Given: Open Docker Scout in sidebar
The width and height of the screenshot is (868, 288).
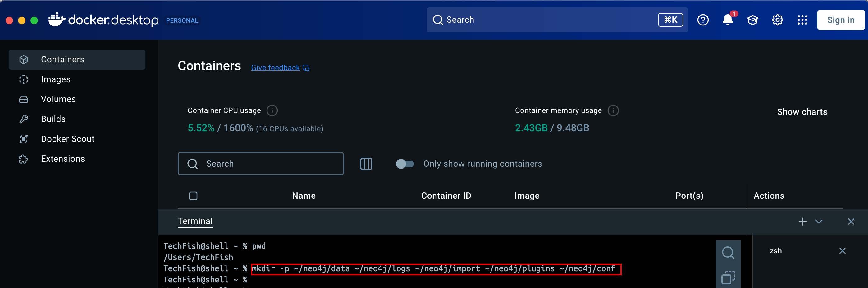Looking at the screenshot, I should [77, 139].
